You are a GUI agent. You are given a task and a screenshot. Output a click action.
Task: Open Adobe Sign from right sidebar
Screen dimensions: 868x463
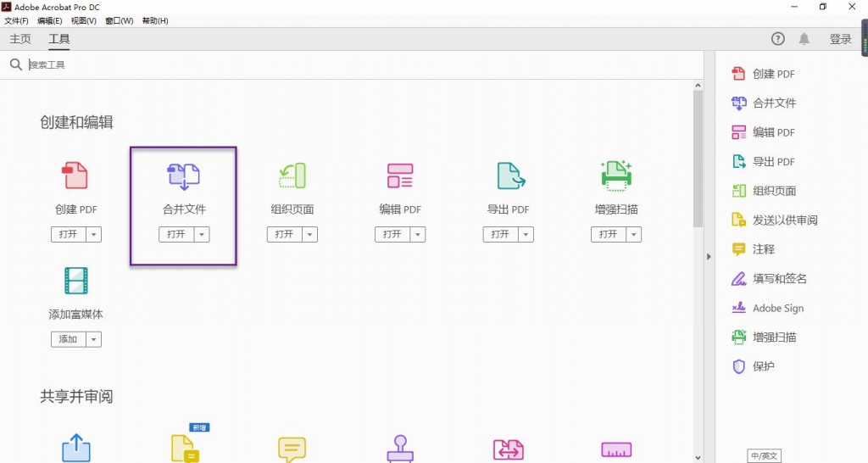coord(768,308)
